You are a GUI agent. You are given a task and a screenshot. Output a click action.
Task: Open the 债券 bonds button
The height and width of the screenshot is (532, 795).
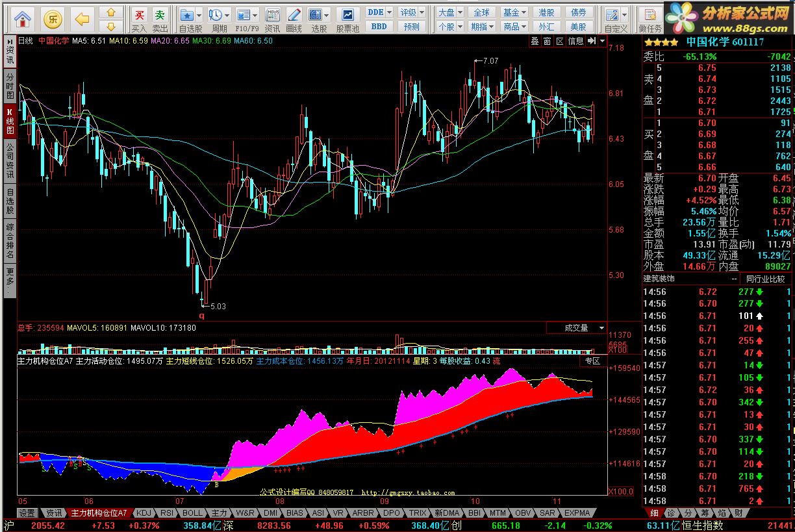(578, 12)
